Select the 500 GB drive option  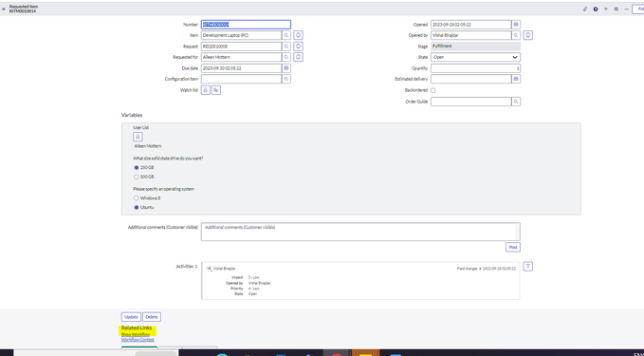(x=136, y=177)
